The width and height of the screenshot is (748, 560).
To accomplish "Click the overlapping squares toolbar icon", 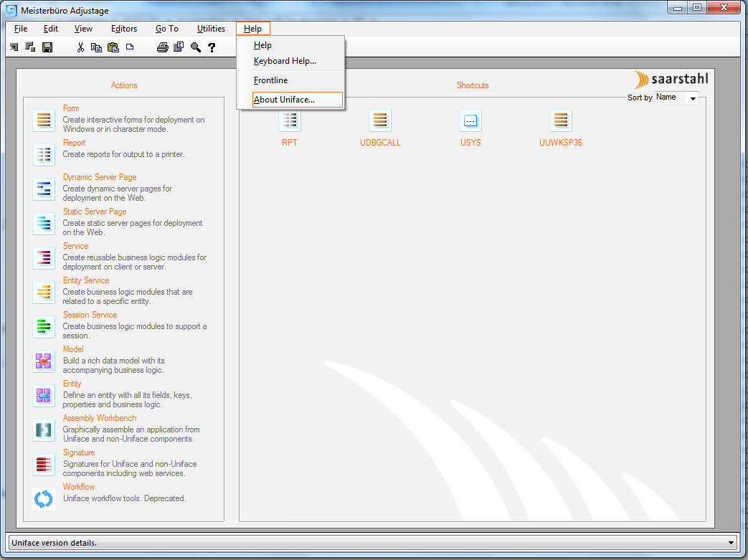I will click(30, 47).
